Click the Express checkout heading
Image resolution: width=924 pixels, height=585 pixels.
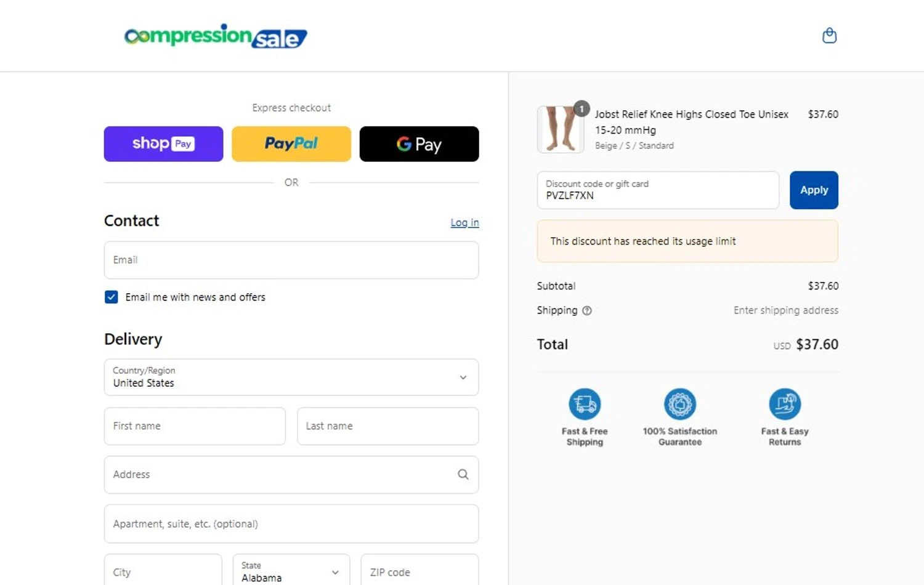coord(291,108)
